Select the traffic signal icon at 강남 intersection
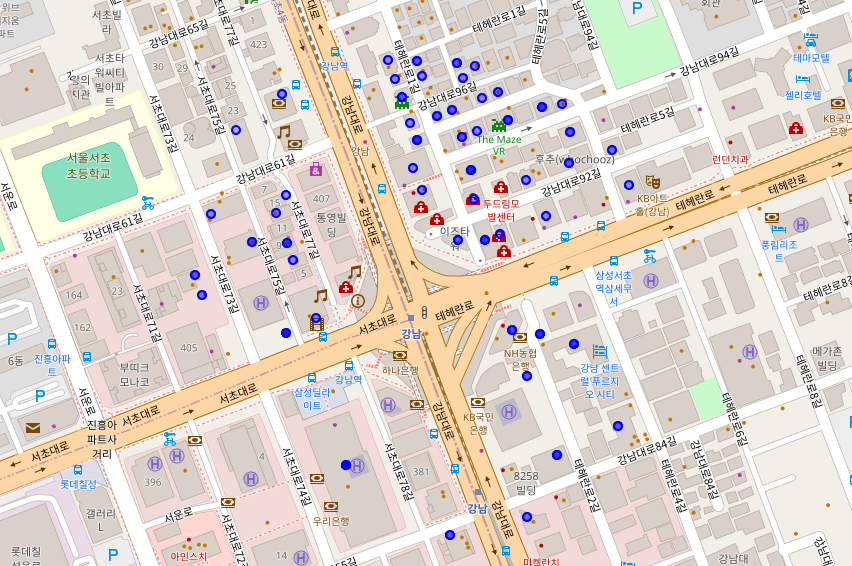This screenshot has height=566, width=852. (x=425, y=311)
